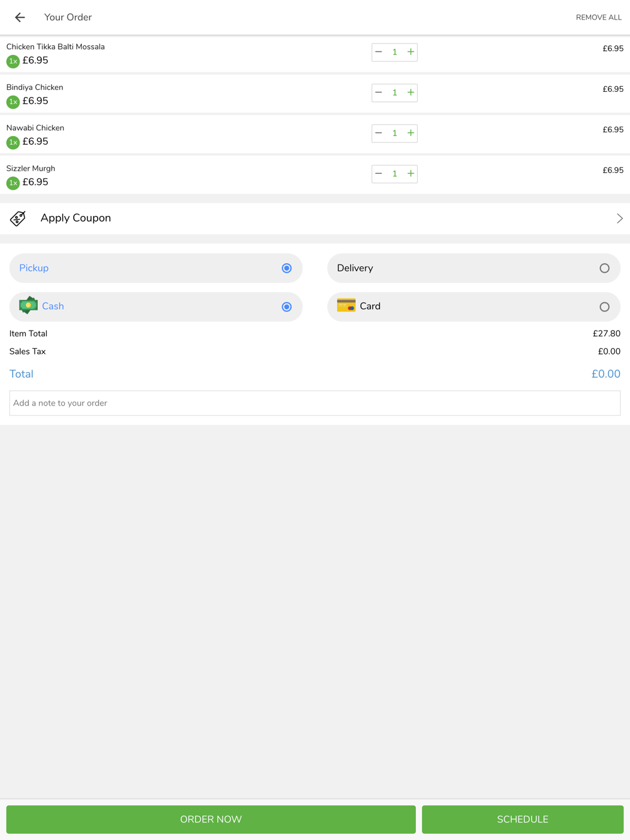Tap minus icon for Sizzler Murgh
630x840 pixels.
click(379, 174)
